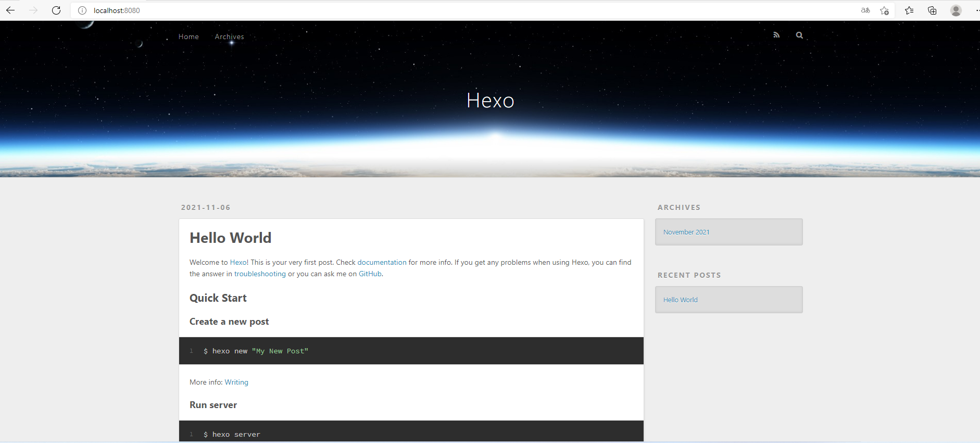Open the Collections icon
The width and height of the screenshot is (980, 443).
[x=932, y=10]
